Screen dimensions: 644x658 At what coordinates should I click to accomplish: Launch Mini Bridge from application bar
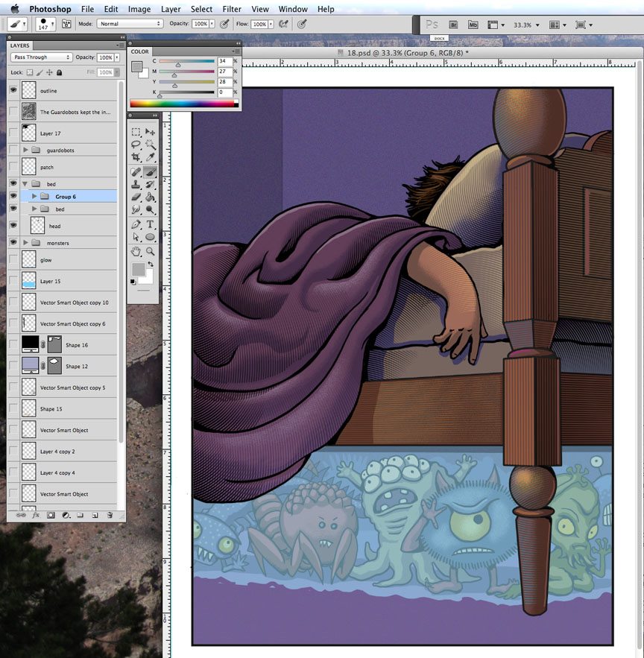click(473, 25)
